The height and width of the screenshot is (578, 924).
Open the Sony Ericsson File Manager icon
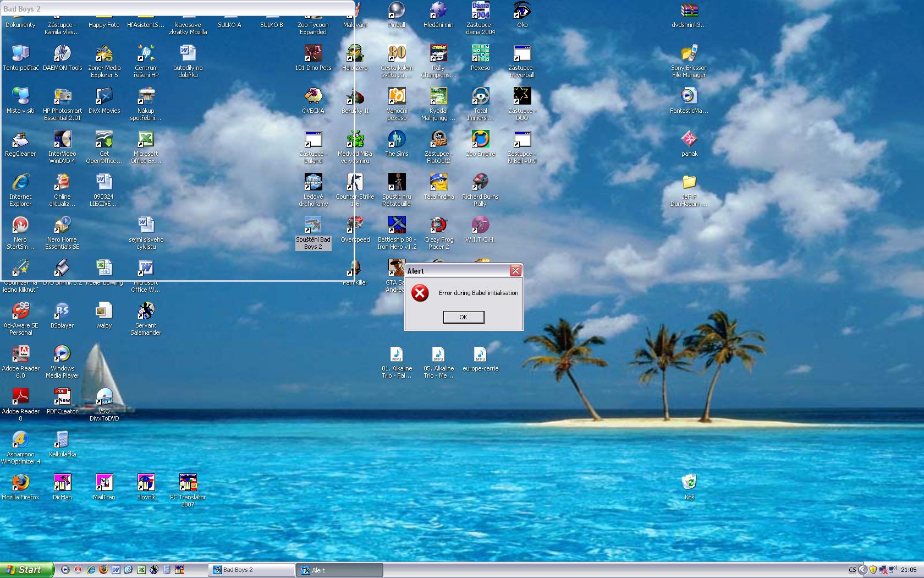pos(689,53)
